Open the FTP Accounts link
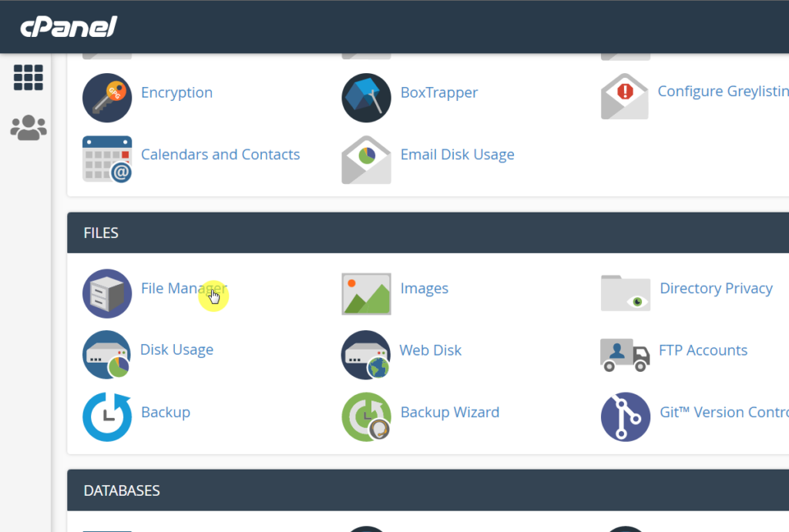This screenshot has height=532, width=789. click(703, 350)
